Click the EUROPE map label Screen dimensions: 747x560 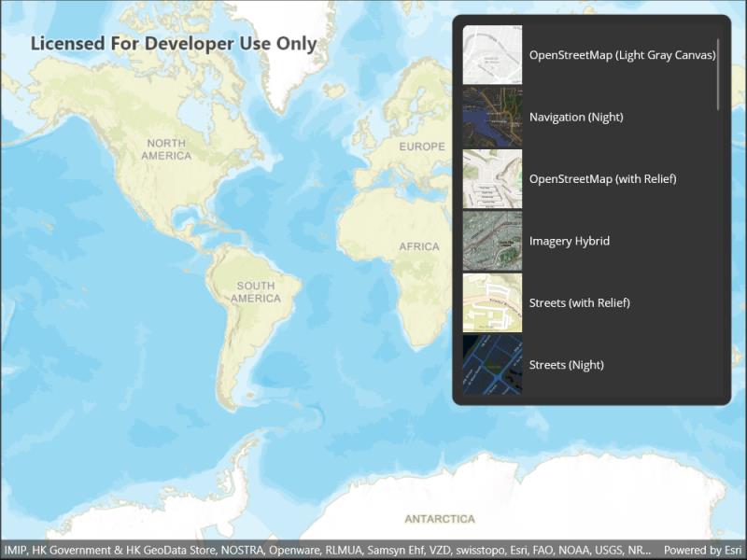[422, 147]
